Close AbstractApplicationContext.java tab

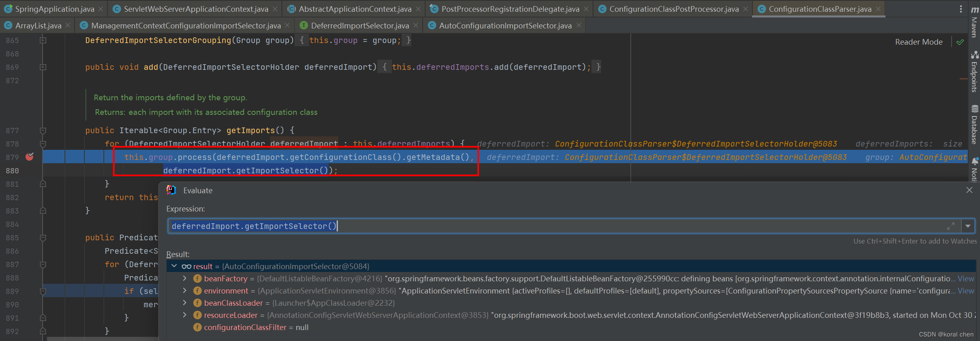(418, 9)
